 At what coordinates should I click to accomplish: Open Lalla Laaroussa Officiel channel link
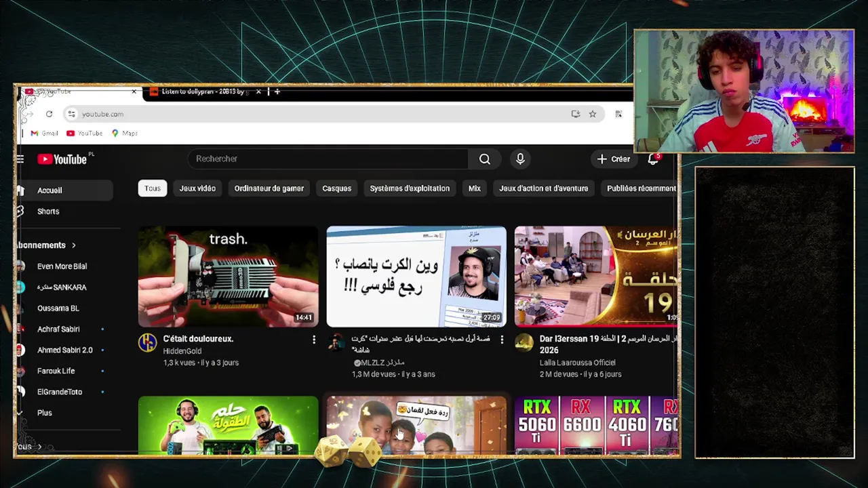click(x=577, y=363)
